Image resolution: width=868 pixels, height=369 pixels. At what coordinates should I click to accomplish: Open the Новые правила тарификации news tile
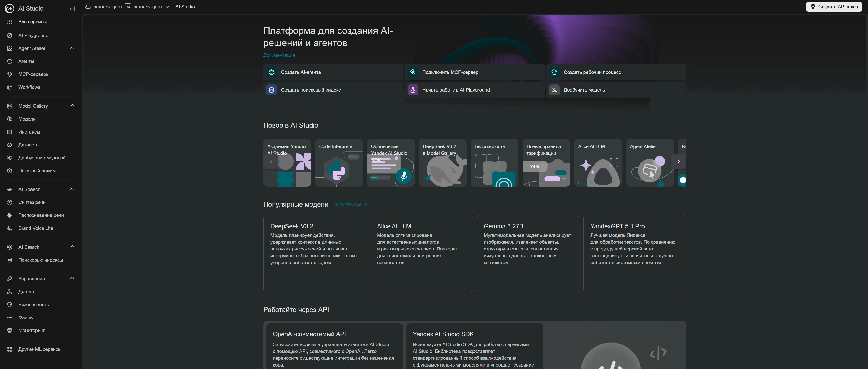coord(546,163)
